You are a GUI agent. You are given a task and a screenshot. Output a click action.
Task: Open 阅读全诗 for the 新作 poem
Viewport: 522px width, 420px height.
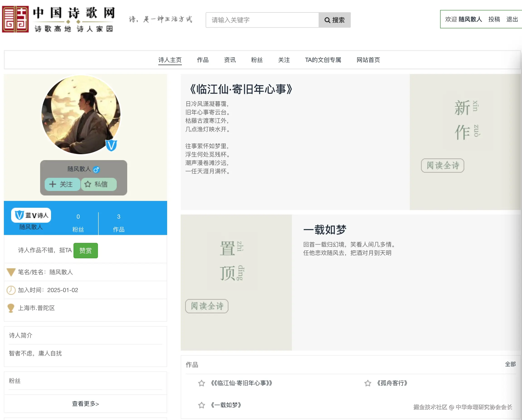[442, 166]
